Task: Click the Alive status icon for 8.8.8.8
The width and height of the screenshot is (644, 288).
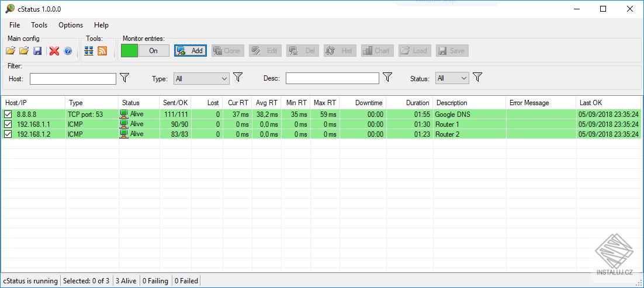Action: 124,114
